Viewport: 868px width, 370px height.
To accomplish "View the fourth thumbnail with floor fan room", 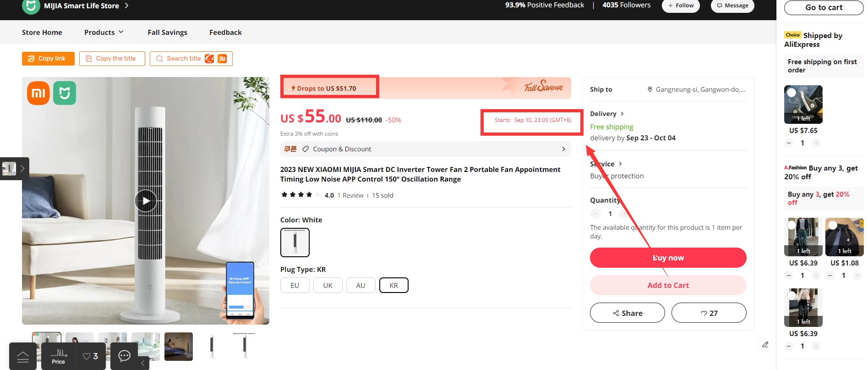I will tap(146, 347).
